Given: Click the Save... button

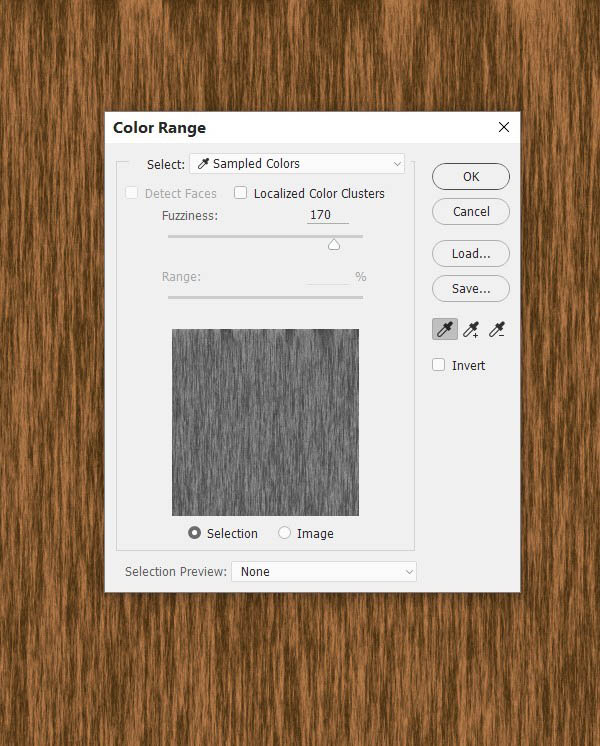Looking at the screenshot, I should [x=471, y=289].
